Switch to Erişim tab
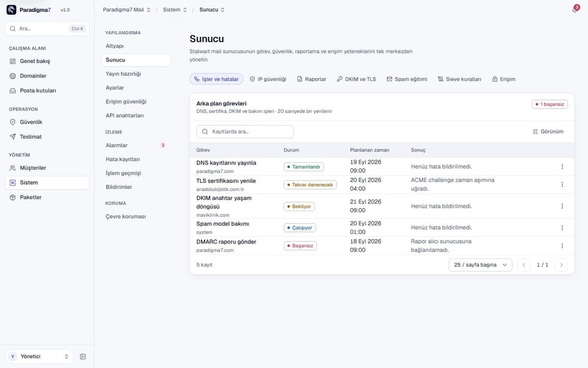 504,79
